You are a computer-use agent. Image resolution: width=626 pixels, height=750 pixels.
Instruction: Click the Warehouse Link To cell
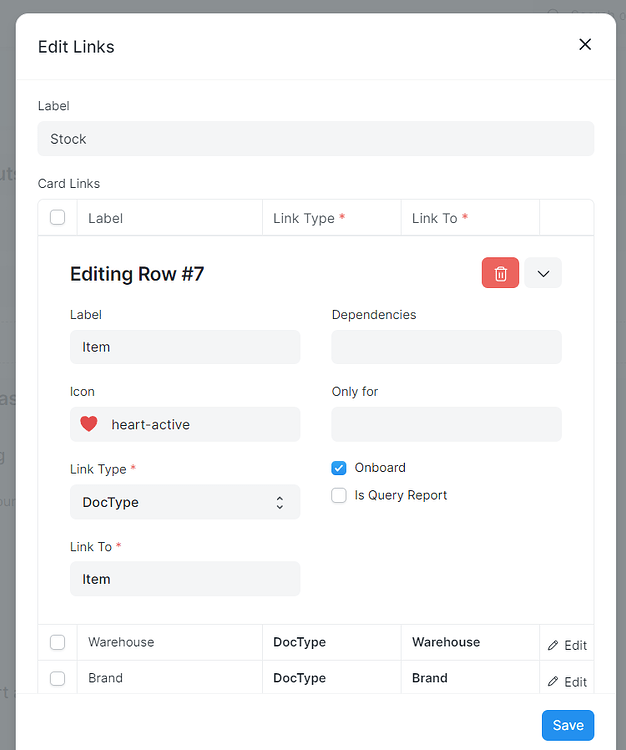(470, 642)
